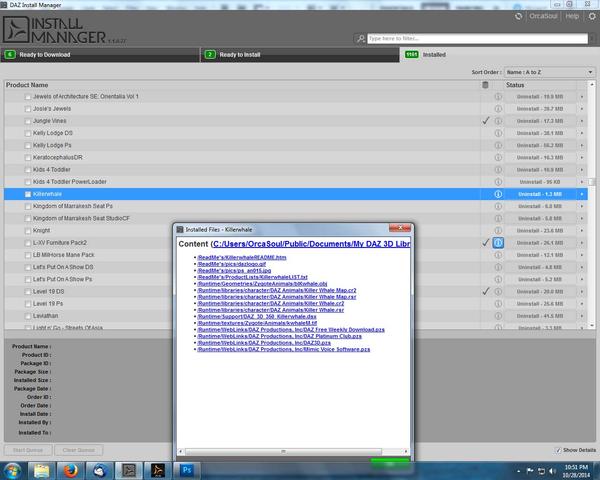Viewport: 600px width, 480px height.
Task: Open the Sort Order dropdown
Action: pyautogui.click(x=549, y=72)
